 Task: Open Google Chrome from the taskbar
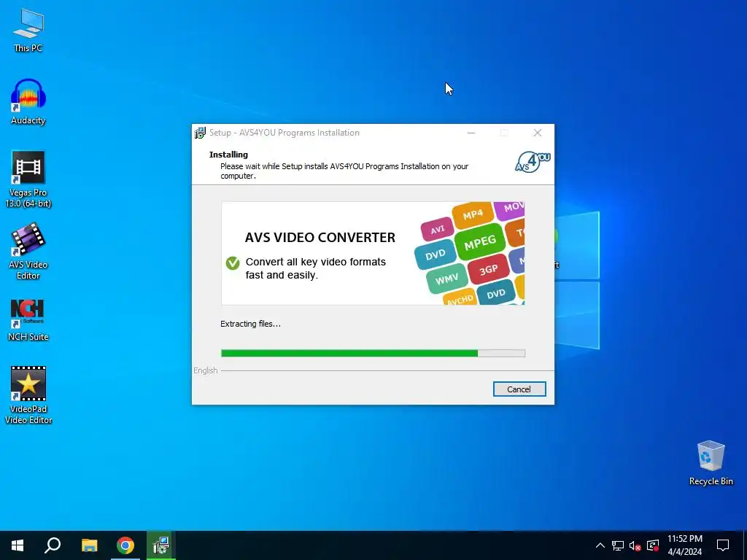pyautogui.click(x=125, y=545)
